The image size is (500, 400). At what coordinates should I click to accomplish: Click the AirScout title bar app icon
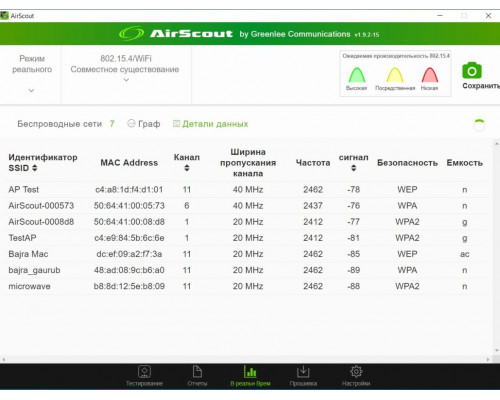click(4, 15)
